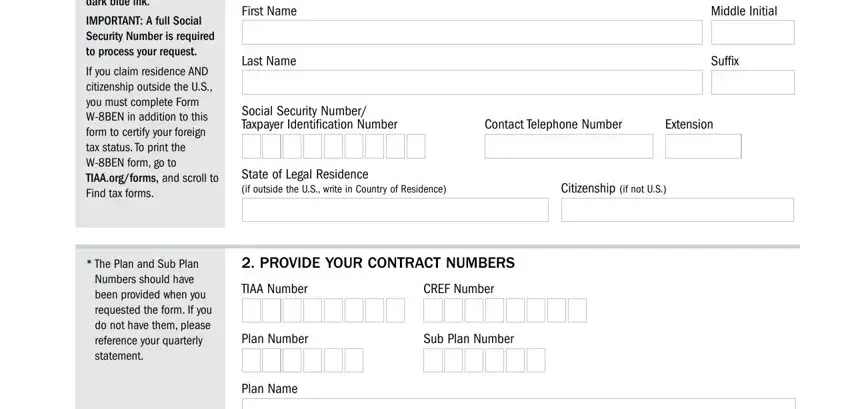Image resolution: width=850 pixels, height=409 pixels.
Task: Click last Plan Number digit box
Action: point(354,360)
